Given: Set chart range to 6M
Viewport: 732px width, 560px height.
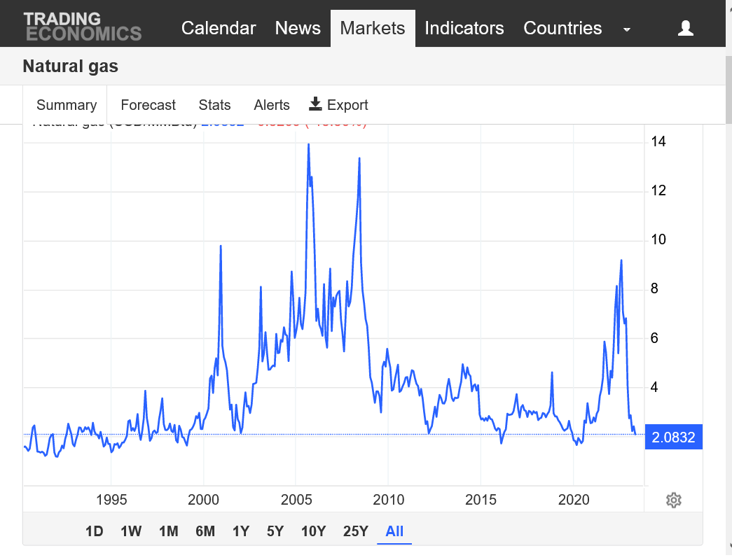Looking at the screenshot, I should (x=205, y=531).
